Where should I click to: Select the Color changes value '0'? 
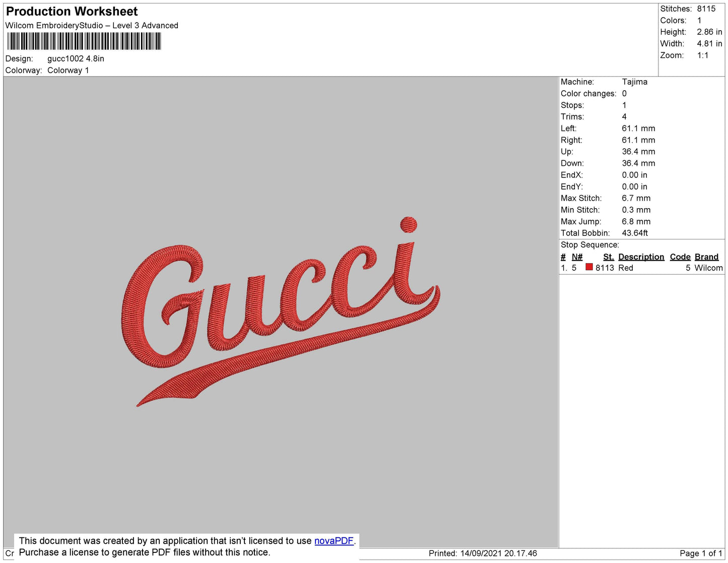[624, 94]
